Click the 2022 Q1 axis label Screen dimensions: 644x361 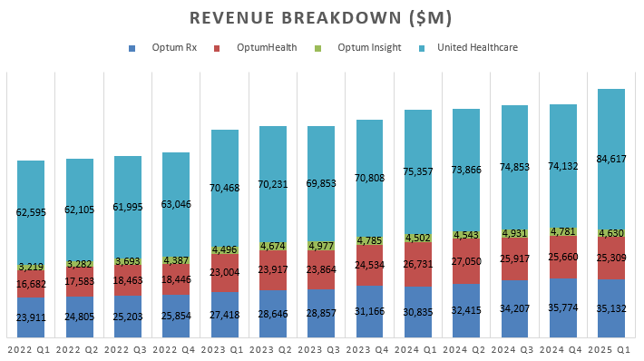click(x=29, y=350)
